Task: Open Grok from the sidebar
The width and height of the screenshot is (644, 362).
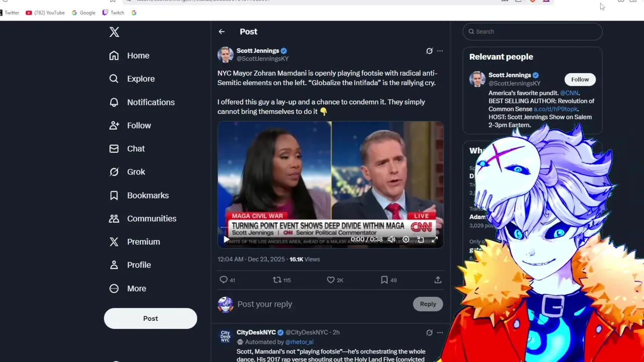Action: [127, 171]
